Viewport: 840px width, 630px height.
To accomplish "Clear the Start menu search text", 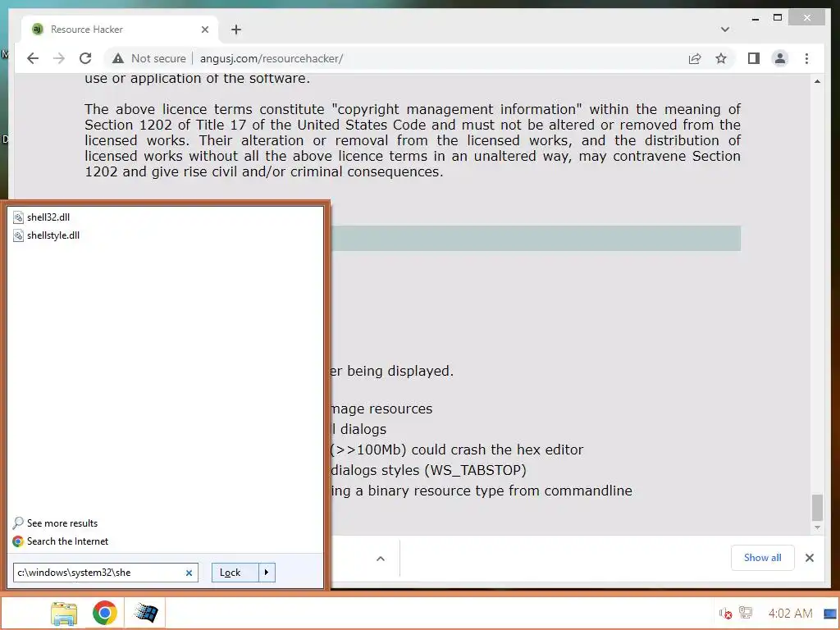I will coord(189,573).
